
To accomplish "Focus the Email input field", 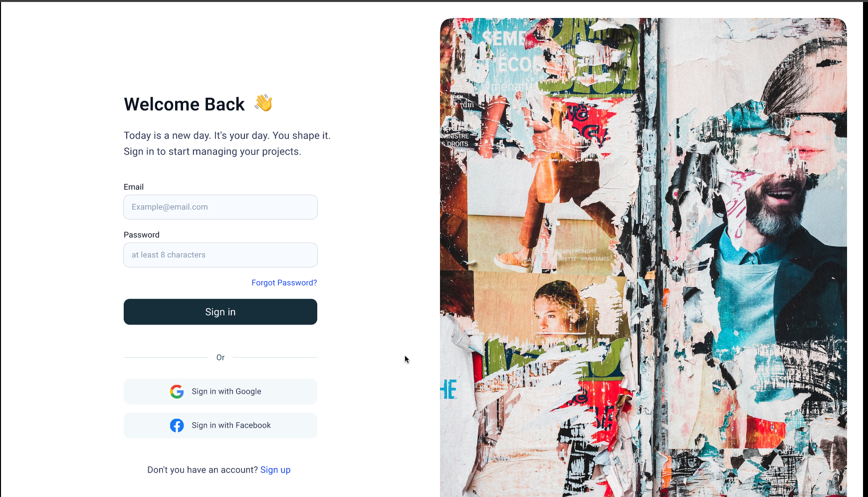I will [220, 207].
